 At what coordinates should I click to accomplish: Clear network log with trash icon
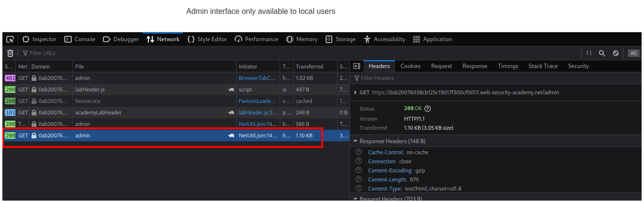point(10,53)
